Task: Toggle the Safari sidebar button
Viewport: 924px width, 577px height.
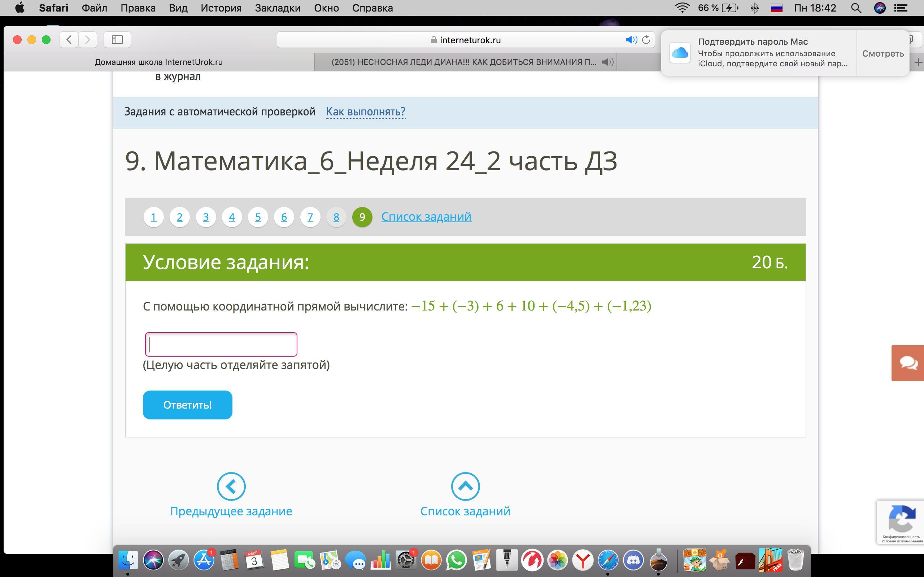Action: pyautogui.click(x=117, y=40)
